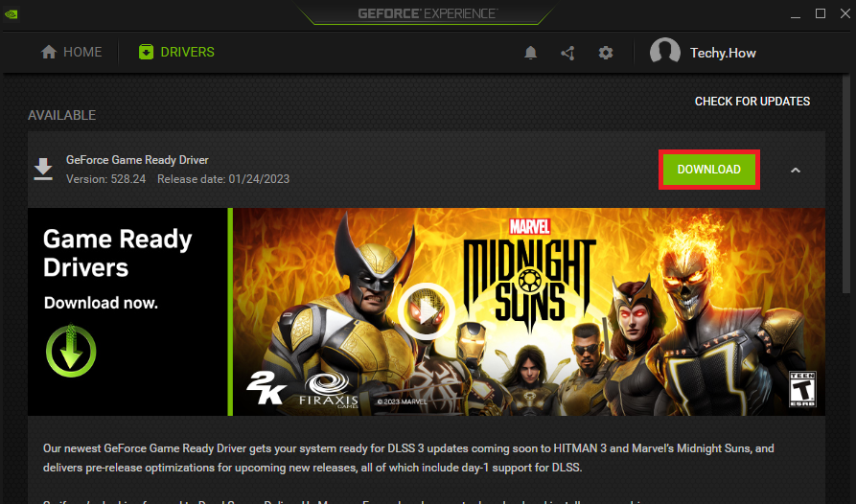Viewport: 856px width, 504px height.
Task: Click the Version: 528.24 text
Action: 105,179
